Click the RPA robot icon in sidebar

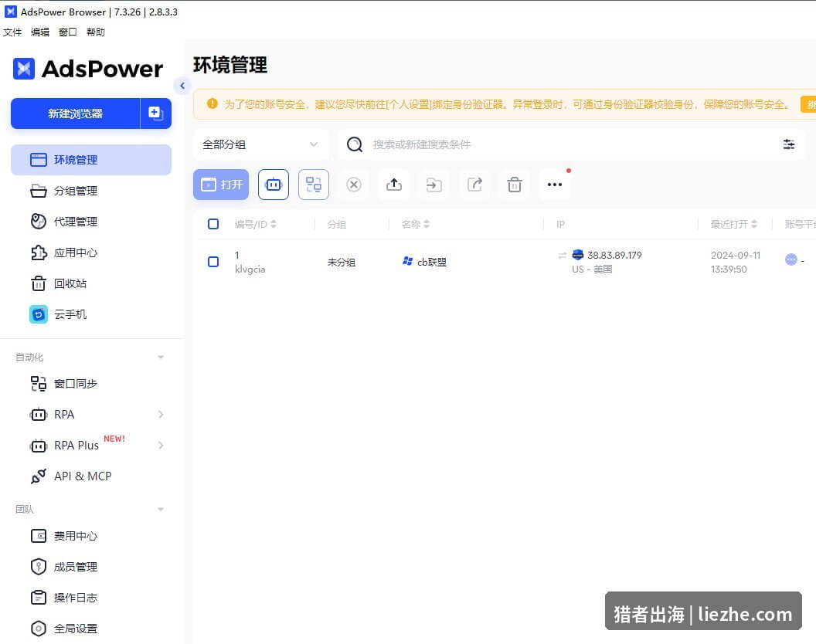[39, 415]
